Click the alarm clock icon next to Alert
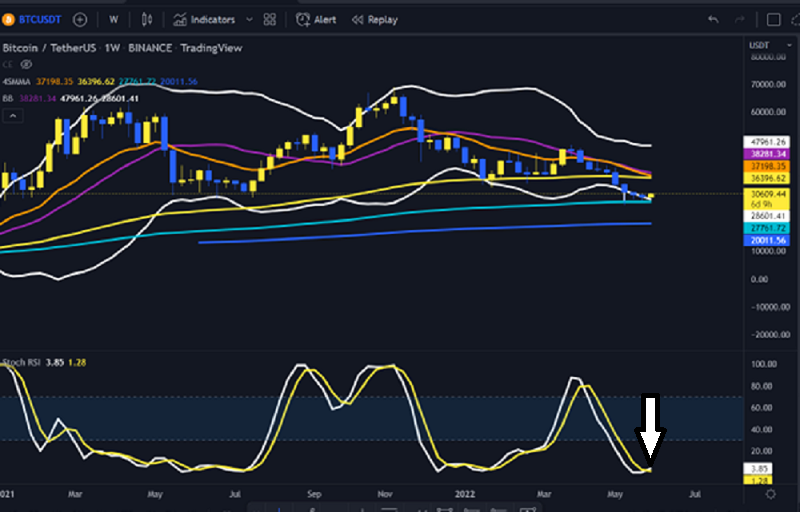800x512 pixels. (303, 20)
